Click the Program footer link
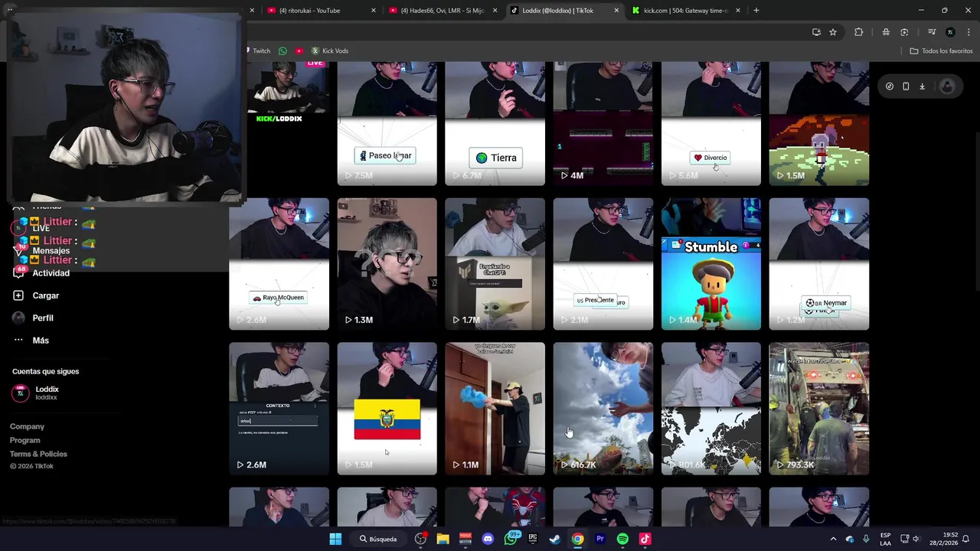This screenshot has width=980, height=551. point(25,440)
